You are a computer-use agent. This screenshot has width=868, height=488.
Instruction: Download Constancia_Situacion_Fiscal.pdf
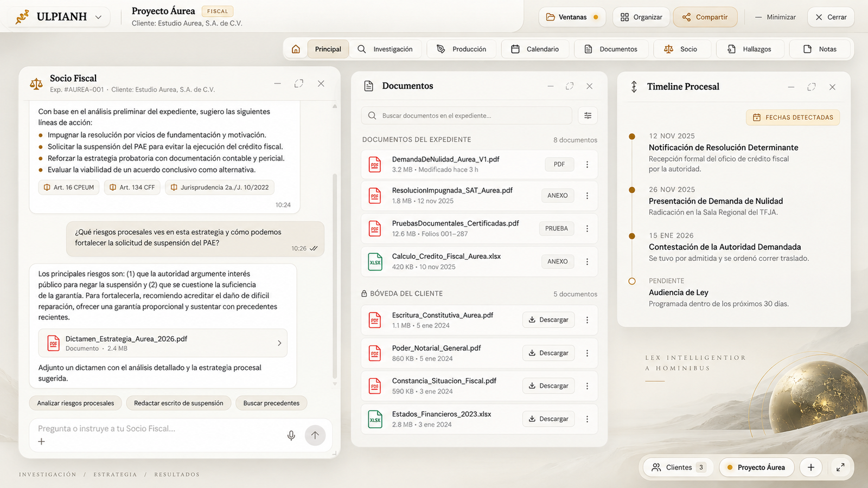(548, 386)
